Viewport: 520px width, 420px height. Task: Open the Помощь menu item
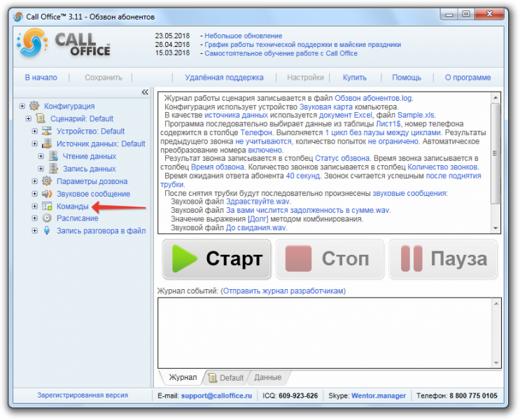point(407,78)
